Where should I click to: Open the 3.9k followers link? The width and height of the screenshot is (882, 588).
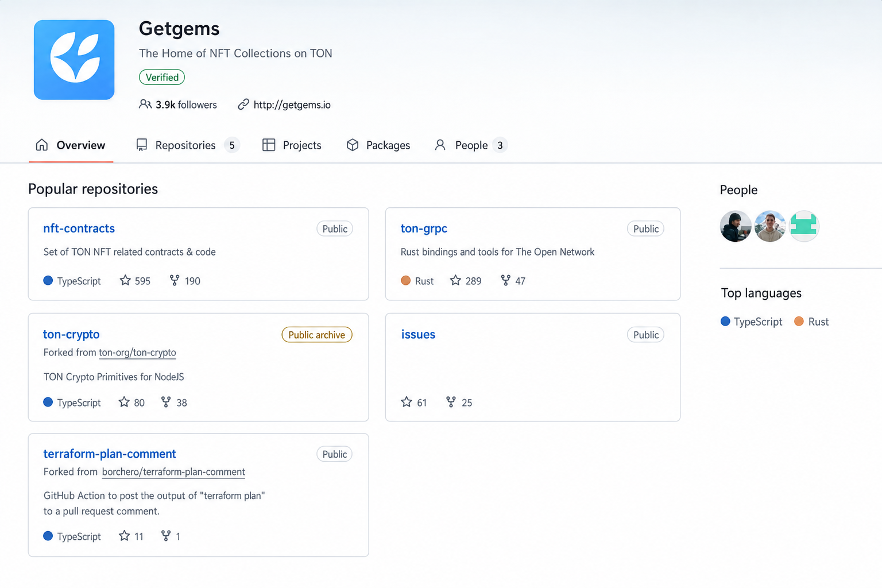[186, 105]
